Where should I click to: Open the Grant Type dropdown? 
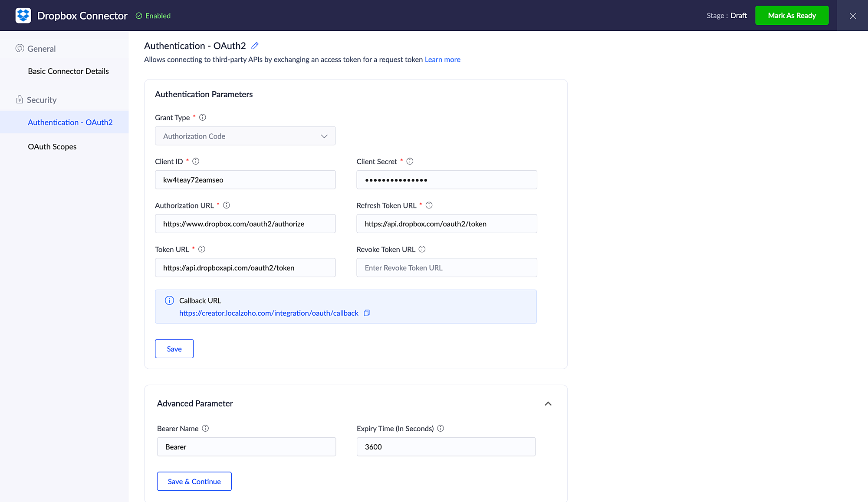[x=245, y=136]
